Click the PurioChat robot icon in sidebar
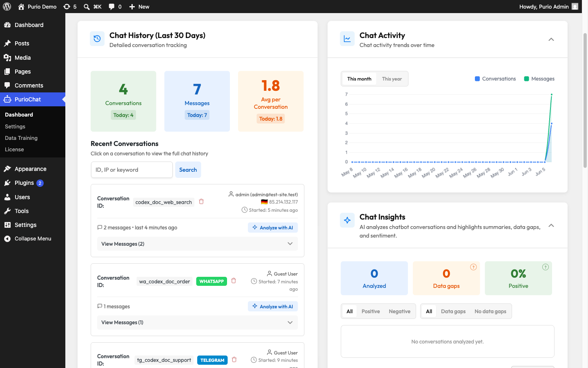This screenshot has width=588, height=368. point(7,99)
